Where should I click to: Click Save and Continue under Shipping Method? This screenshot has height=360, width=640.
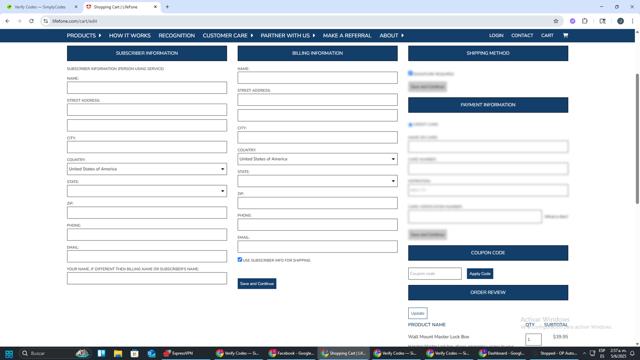[427, 87]
